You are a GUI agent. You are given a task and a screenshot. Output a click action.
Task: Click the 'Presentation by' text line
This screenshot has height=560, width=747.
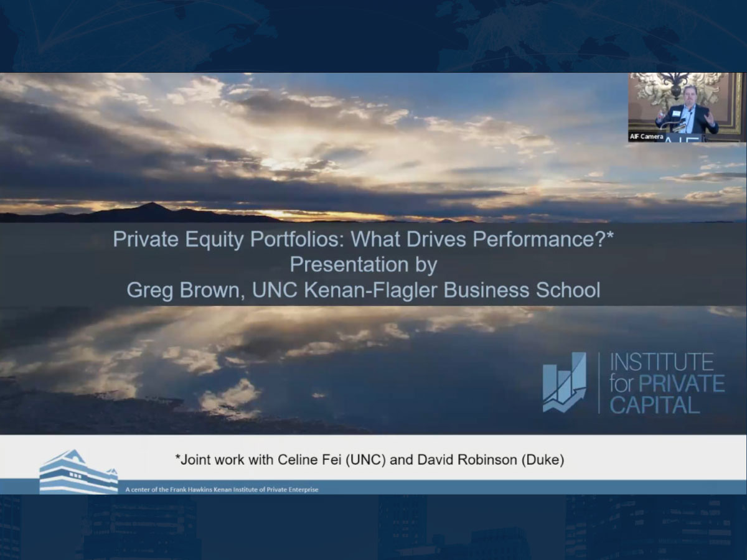(364, 264)
